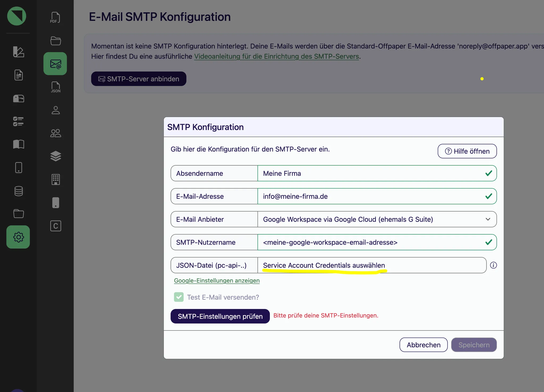The width and height of the screenshot is (544, 392).
Task: Open the Google-Einstellungen anzeigen link
Action: click(217, 281)
